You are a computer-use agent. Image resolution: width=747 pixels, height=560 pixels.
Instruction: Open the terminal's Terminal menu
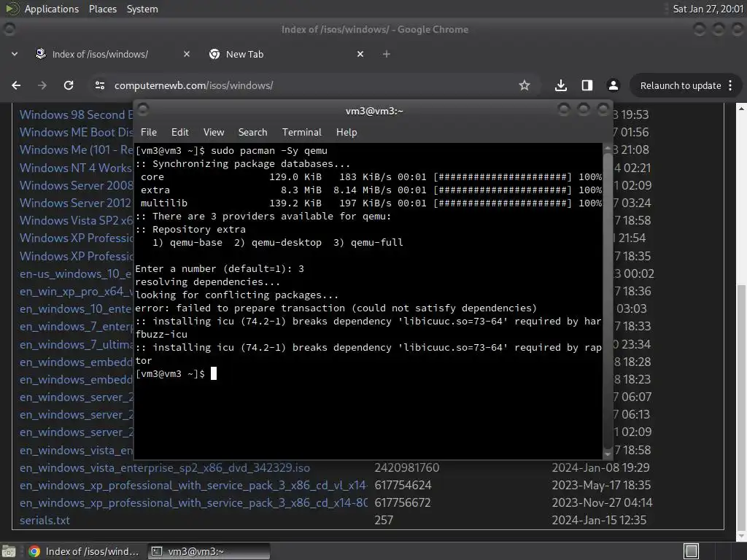(x=301, y=133)
